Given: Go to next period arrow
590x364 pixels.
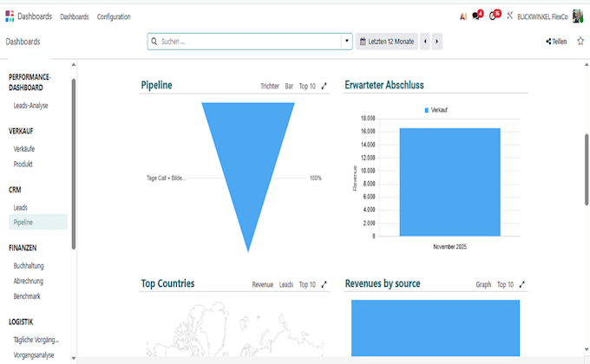Looking at the screenshot, I should pyautogui.click(x=436, y=42).
